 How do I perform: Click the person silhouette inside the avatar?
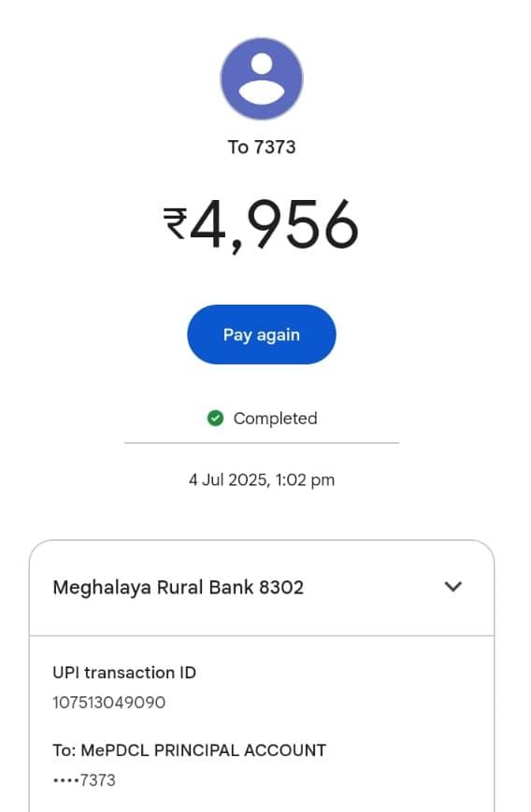[262, 78]
